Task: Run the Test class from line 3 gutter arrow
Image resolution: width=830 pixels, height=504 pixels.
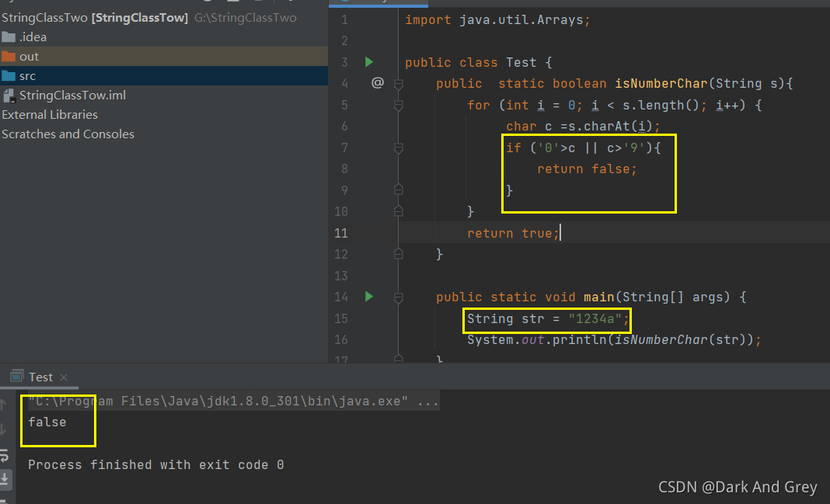Action: pyautogui.click(x=369, y=62)
